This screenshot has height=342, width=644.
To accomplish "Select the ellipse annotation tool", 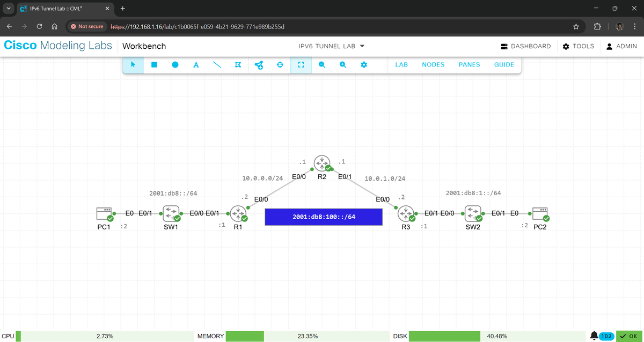I will [175, 65].
